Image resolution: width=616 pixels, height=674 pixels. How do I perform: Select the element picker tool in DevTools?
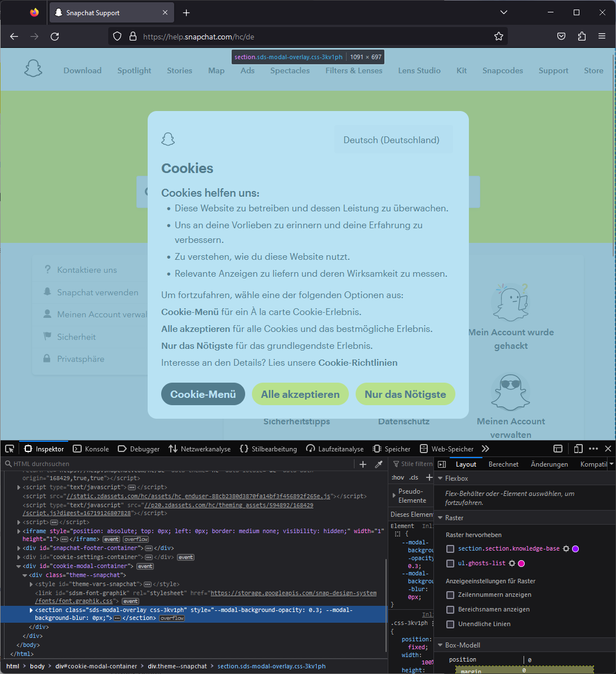(9, 448)
